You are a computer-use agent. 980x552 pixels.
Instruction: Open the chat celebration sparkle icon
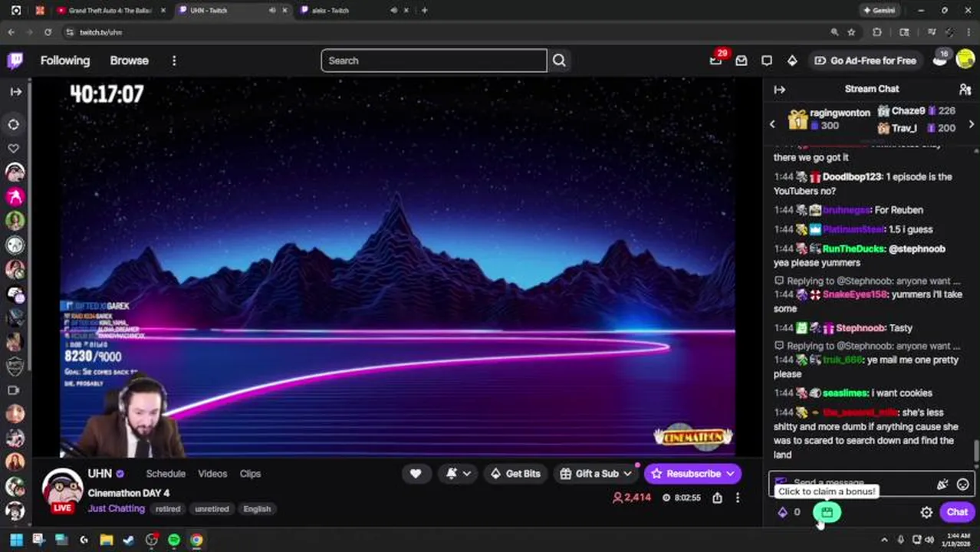(942, 485)
